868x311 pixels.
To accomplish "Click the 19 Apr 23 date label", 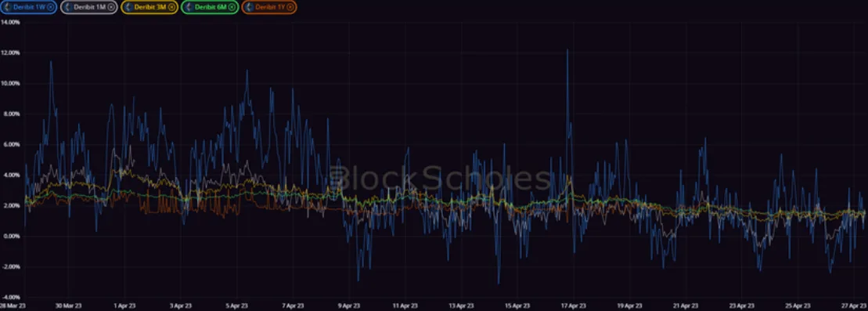I will point(630,306).
